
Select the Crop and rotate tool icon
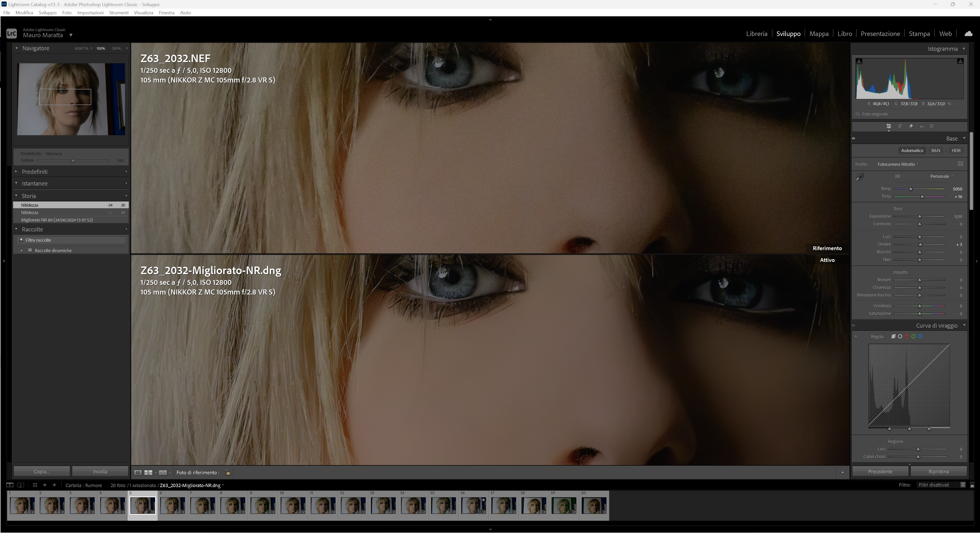click(900, 126)
